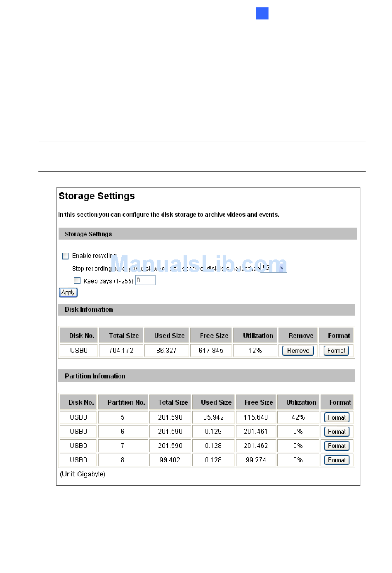Screen dimensions: 392x573
Task: Format the USB0 disk in Disk Information
Action: coord(336,351)
